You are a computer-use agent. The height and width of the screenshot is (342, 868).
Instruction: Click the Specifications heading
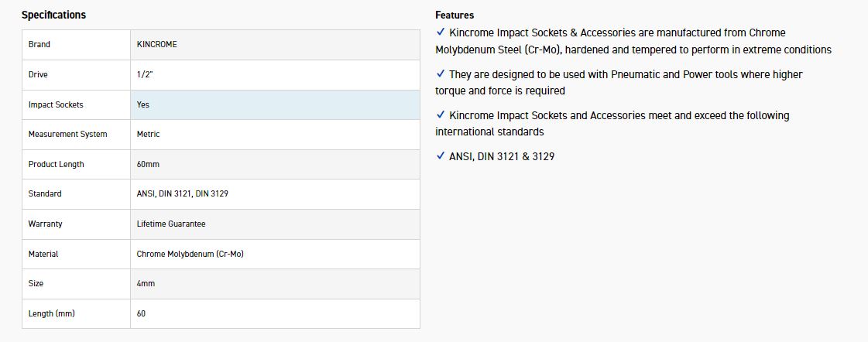pyautogui.click(x=53, y=15)
